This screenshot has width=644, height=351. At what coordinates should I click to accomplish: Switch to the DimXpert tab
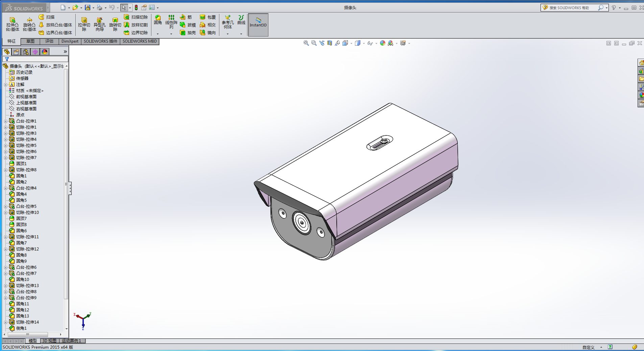(x=70, y=41)
